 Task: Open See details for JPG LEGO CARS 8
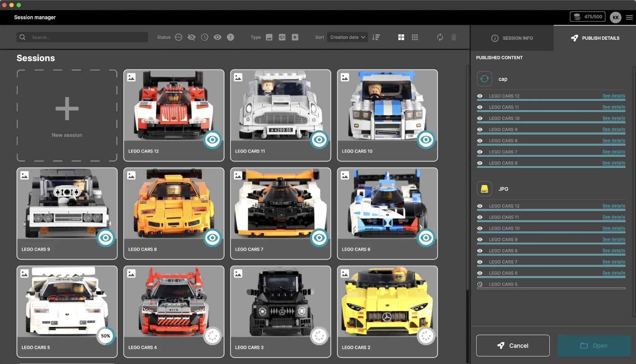tap(613, 250)
